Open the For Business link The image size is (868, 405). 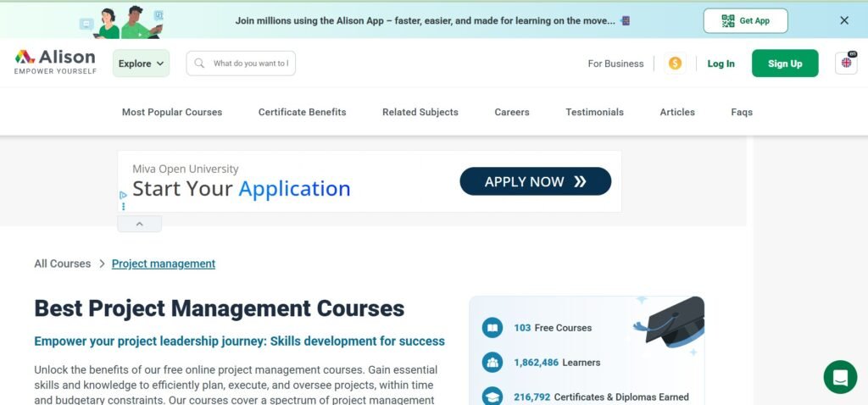(615, 64)
